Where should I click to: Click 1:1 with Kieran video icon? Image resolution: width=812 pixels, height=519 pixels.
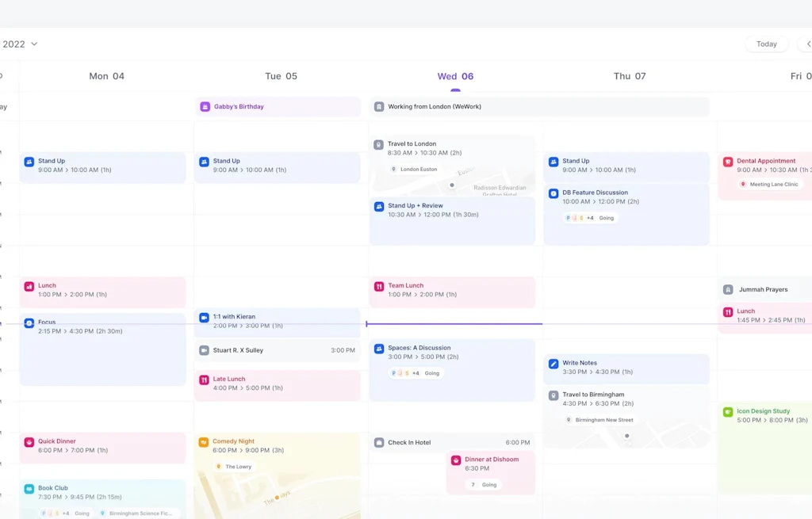204,317
